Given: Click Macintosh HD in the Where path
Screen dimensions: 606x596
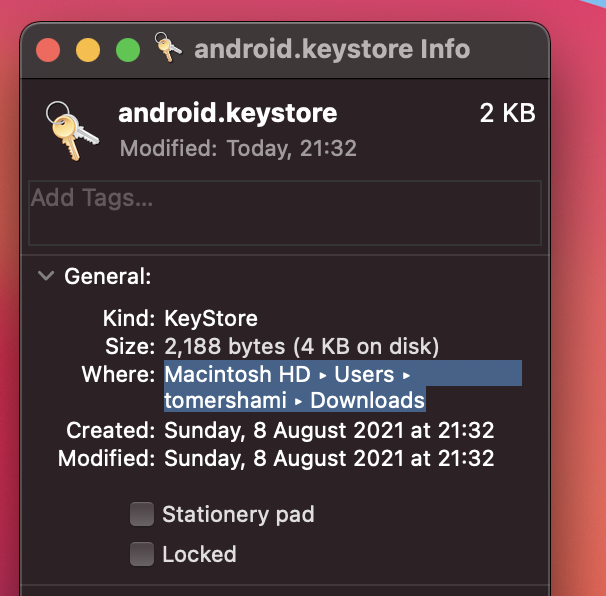Looking at the screenshot, I should (x=237, y=374).
